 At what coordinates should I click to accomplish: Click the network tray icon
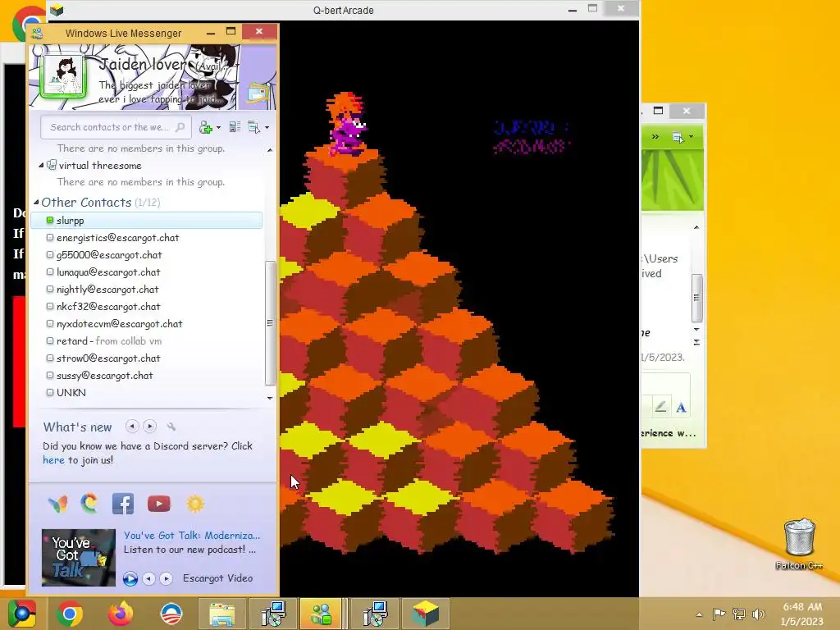[739, 614]
